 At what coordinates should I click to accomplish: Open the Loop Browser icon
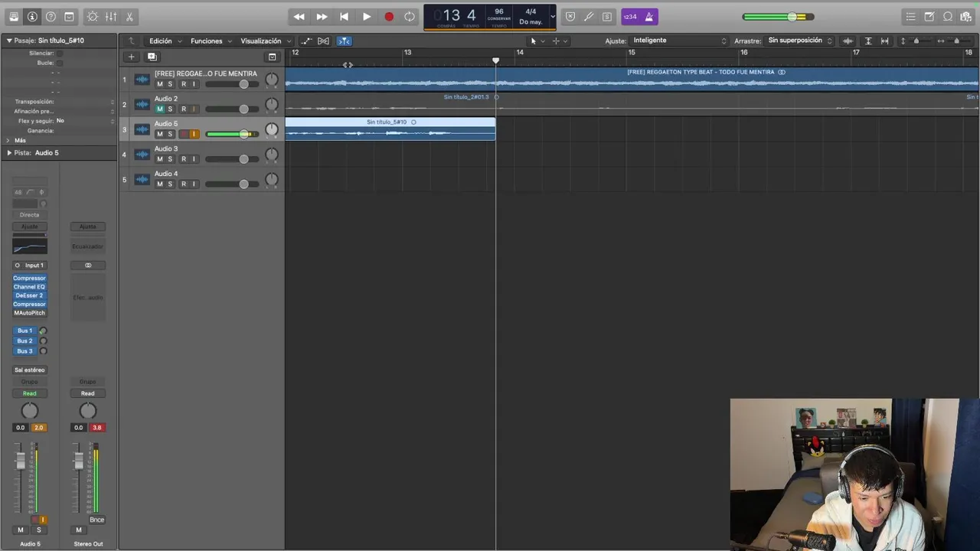tap(947, 17)
